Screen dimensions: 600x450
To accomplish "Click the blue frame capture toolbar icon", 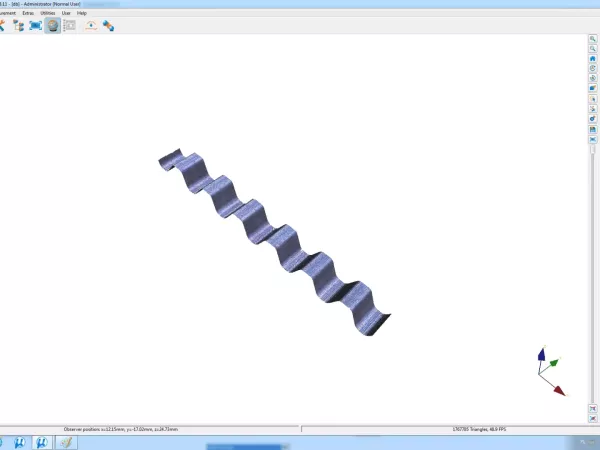I will tap(35, 25).
